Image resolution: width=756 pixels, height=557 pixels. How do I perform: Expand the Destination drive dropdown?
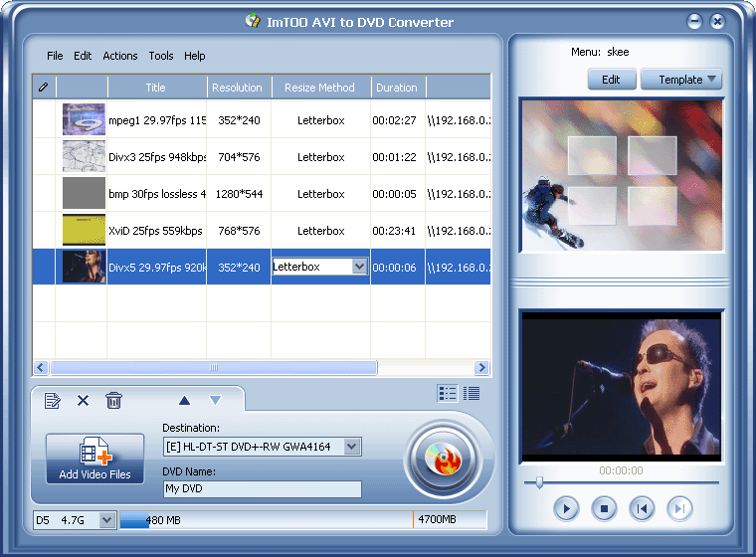click(x=352, y=447)
